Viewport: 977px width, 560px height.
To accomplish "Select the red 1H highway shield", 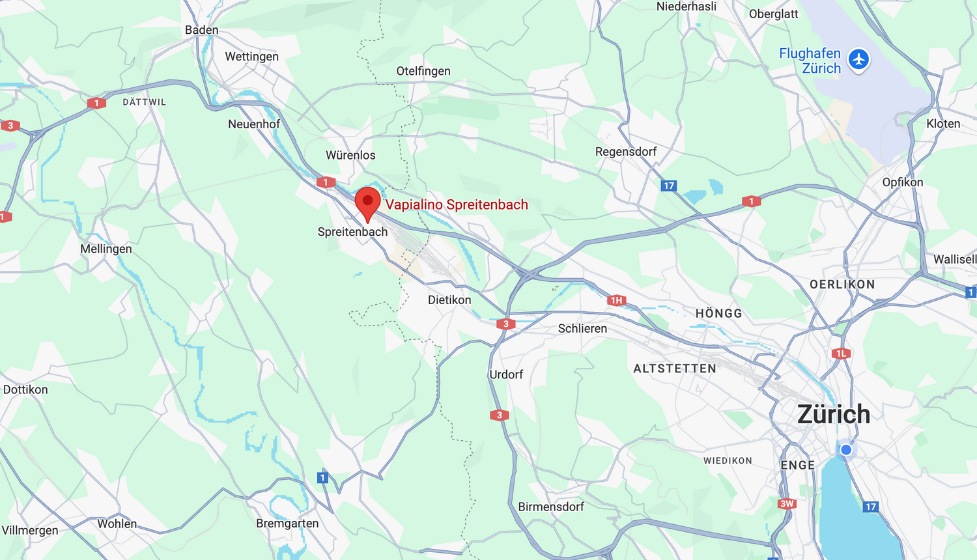I will [x=617, y=300].
